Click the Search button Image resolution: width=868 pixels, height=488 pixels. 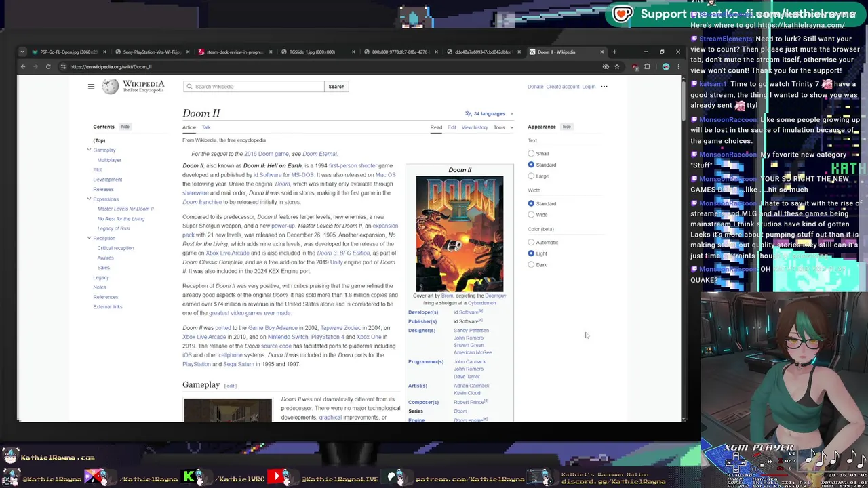[x=336, y=87]
